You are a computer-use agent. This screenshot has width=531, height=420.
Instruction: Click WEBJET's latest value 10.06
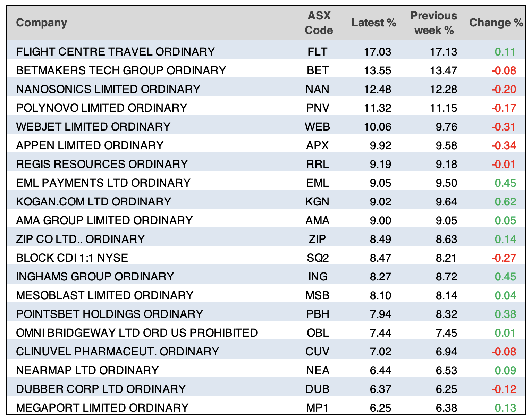click(x=378, y=127)
